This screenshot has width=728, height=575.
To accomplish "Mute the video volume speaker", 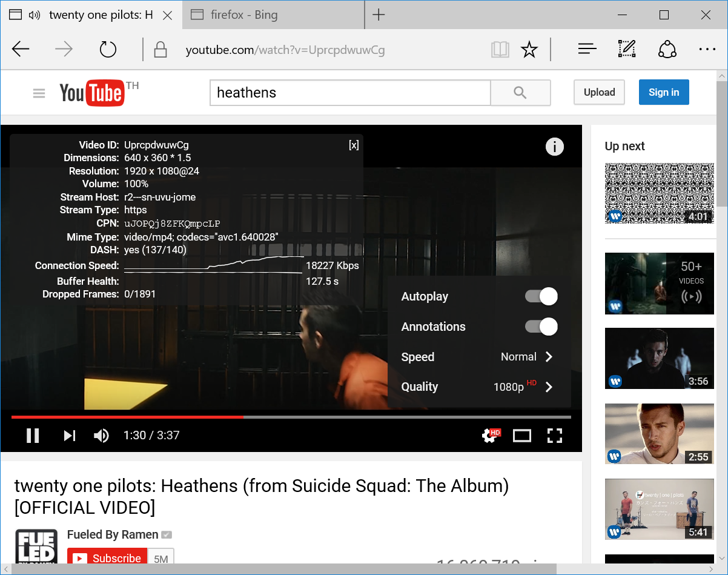I will tap(101, 436).
